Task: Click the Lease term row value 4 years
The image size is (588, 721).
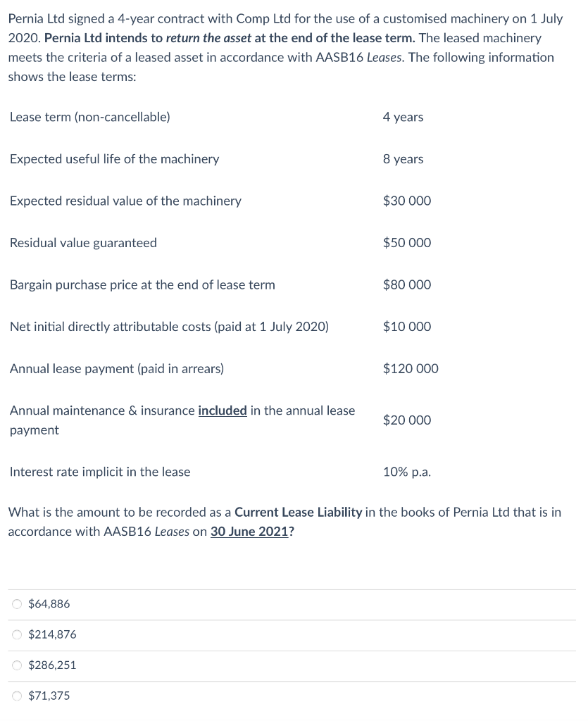Action: (403, 117)
